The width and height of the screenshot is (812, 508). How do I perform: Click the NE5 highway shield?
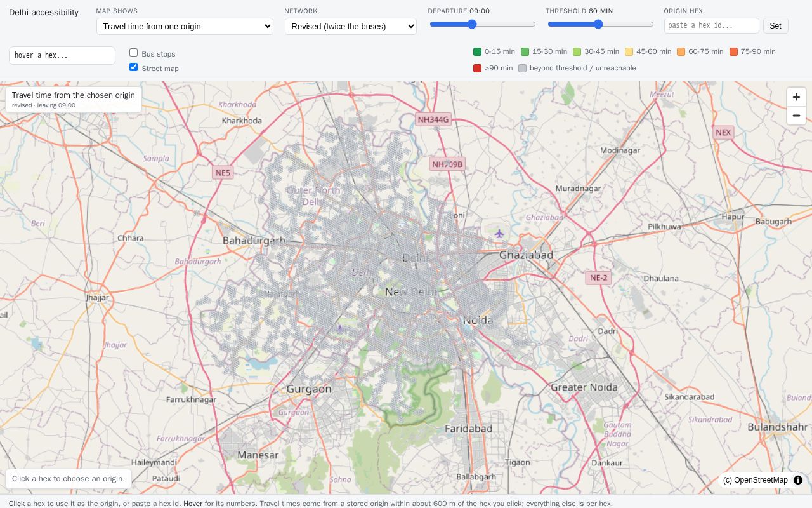pos(223,173)
